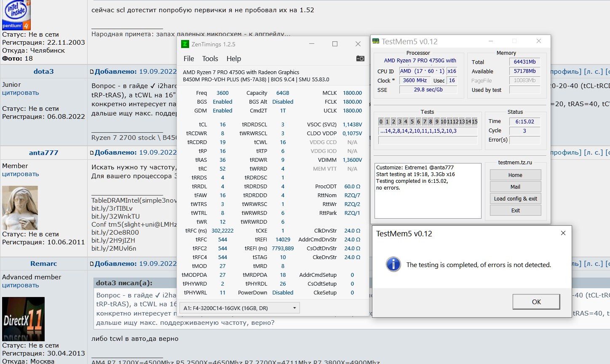This screenshot has width=610, height=364.
Task: Click the SSE field showing 29.8 sec/Gb
Action: coord(428,89)
